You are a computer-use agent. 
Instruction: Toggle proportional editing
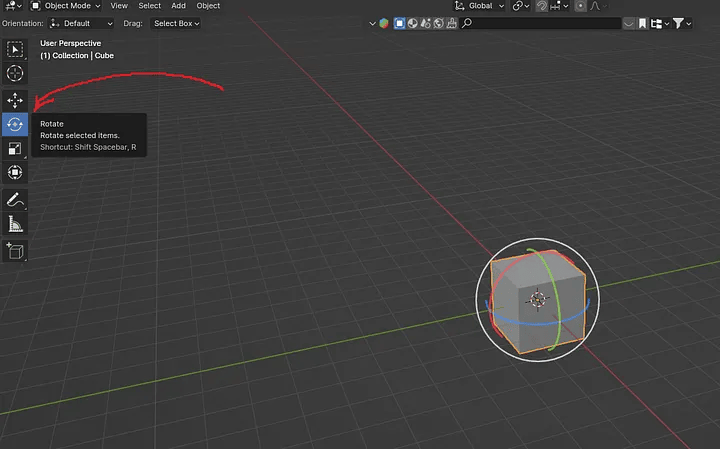(x=581, y=6)
